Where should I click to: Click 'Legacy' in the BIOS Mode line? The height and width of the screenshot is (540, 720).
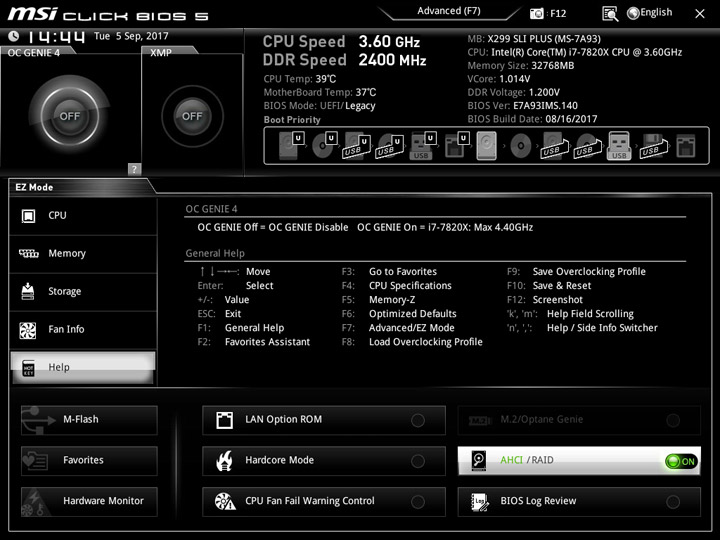pos(360,106)
